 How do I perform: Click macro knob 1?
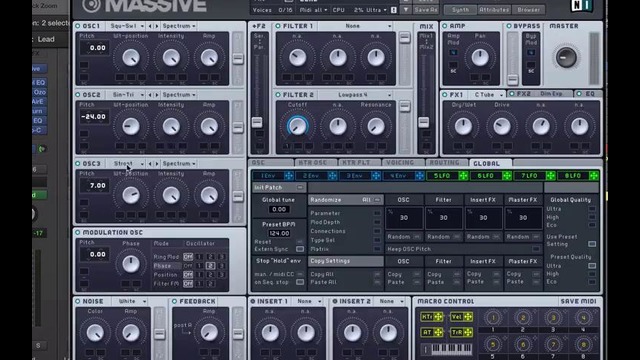coord(493,318)
